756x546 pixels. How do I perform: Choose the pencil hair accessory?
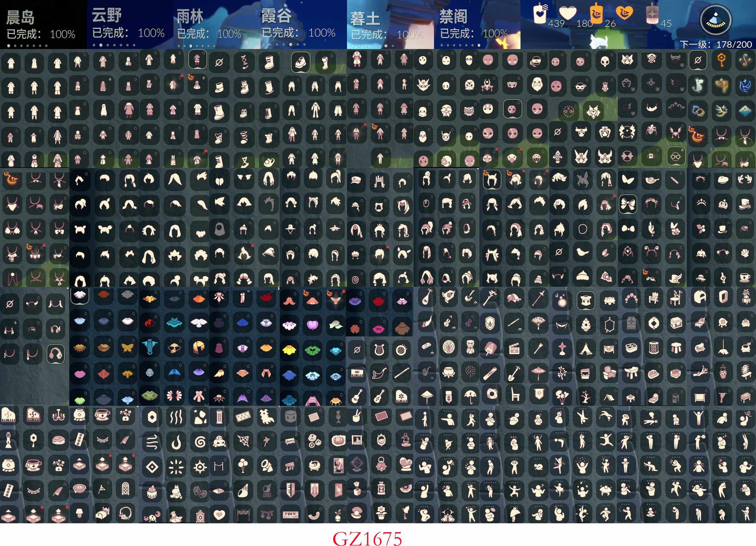coord(675,180)
